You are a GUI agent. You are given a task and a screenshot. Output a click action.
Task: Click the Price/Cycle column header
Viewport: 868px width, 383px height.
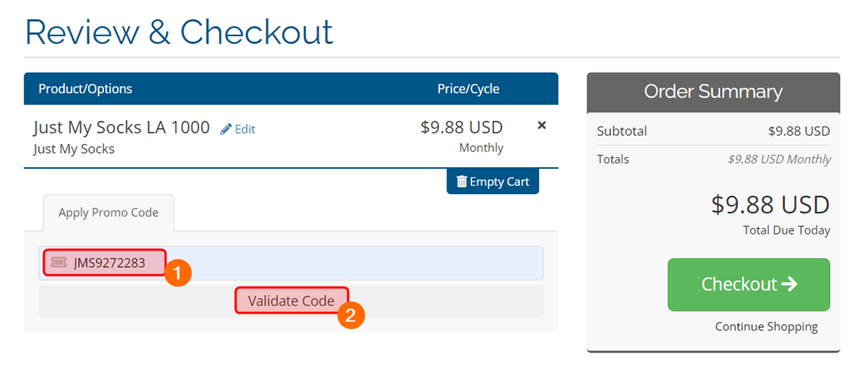pyautogui.click(x=468, y=89)
